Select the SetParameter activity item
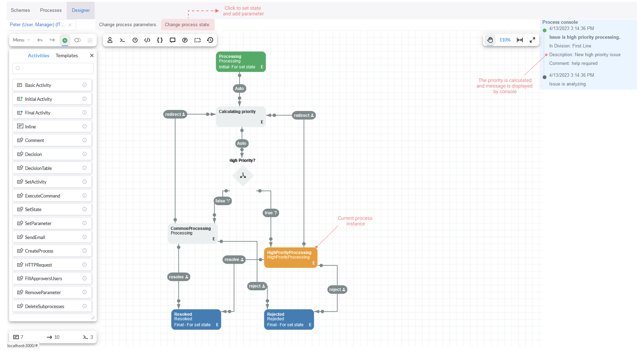Viewport: 644px width, 351px height. coord(52,223)
